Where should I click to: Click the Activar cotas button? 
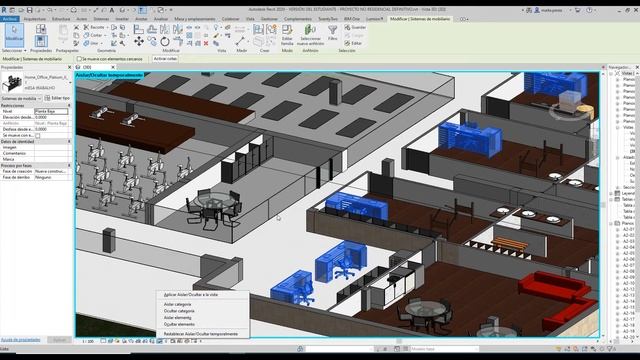point(165,59)
